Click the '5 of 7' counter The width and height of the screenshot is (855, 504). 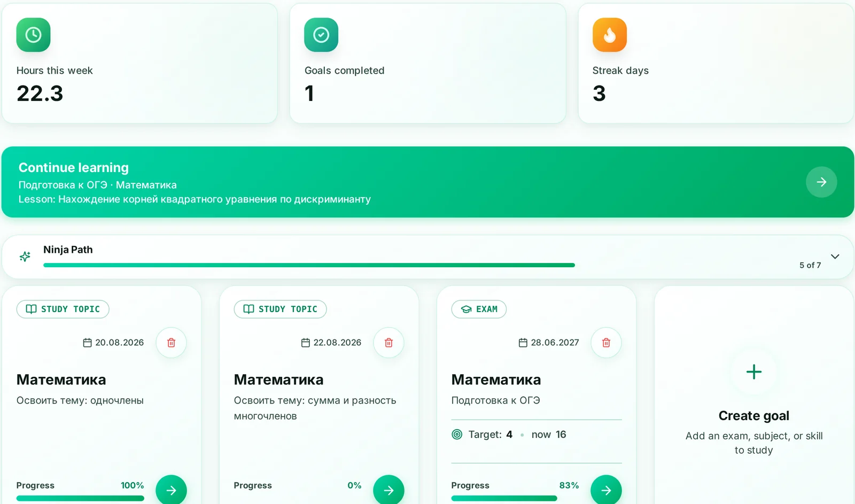[x=810, y=265]
